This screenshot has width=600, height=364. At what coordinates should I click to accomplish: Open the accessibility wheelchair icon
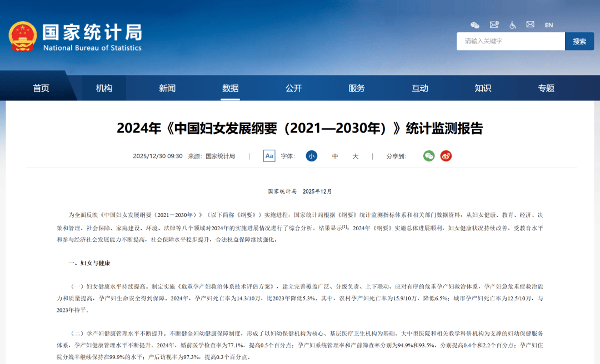pos(512,25)
